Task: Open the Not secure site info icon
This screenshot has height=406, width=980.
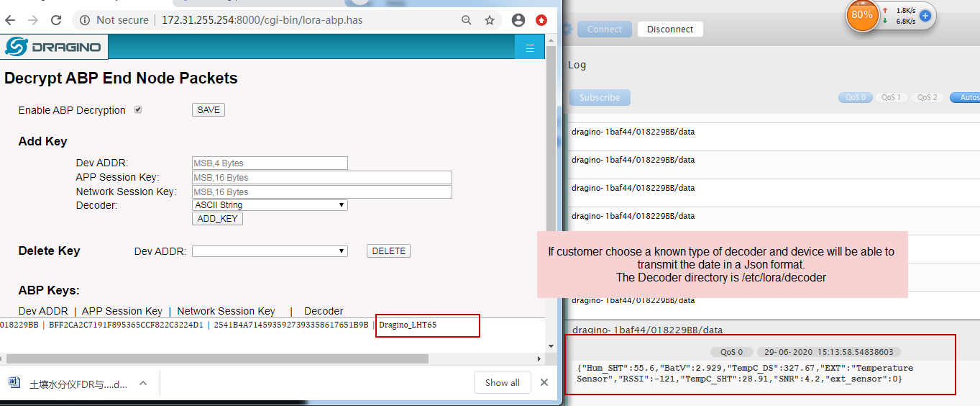Action: pos(86,20)
